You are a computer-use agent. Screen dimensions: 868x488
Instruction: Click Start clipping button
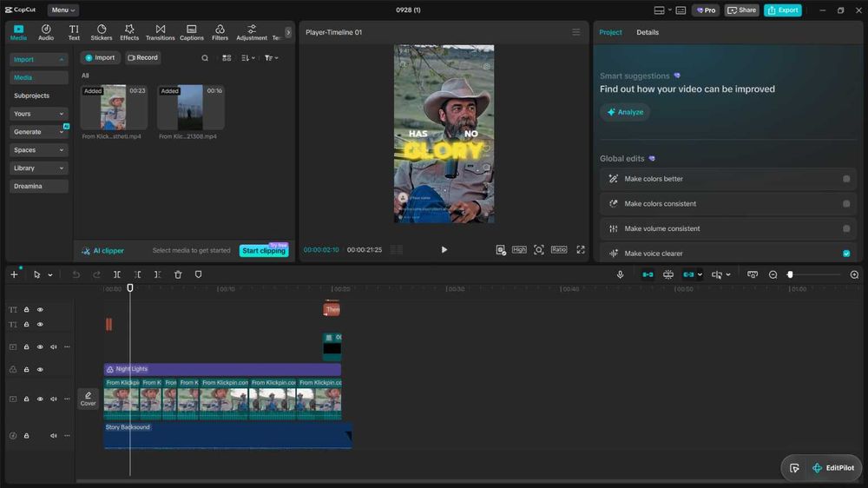click(264, 251)
